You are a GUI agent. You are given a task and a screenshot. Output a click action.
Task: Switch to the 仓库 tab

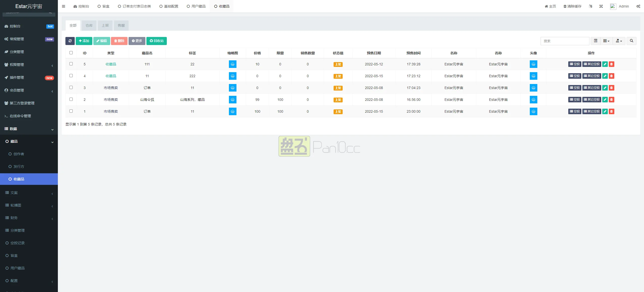pos(89,25)
